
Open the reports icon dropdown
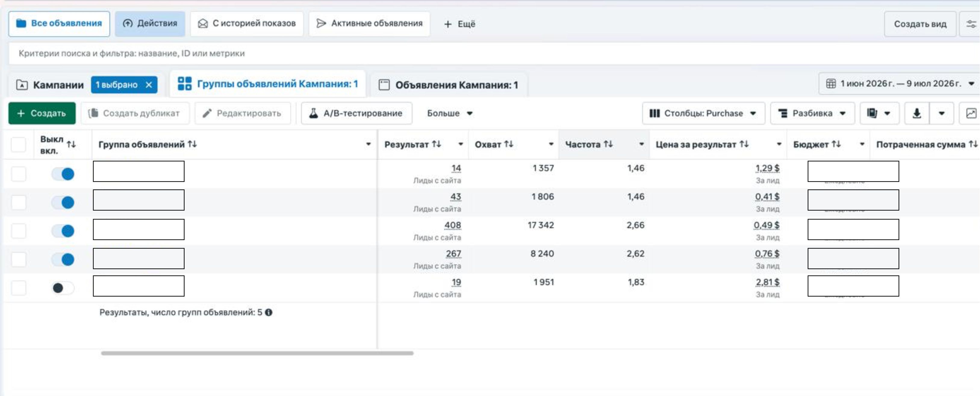tap(879, 113)
